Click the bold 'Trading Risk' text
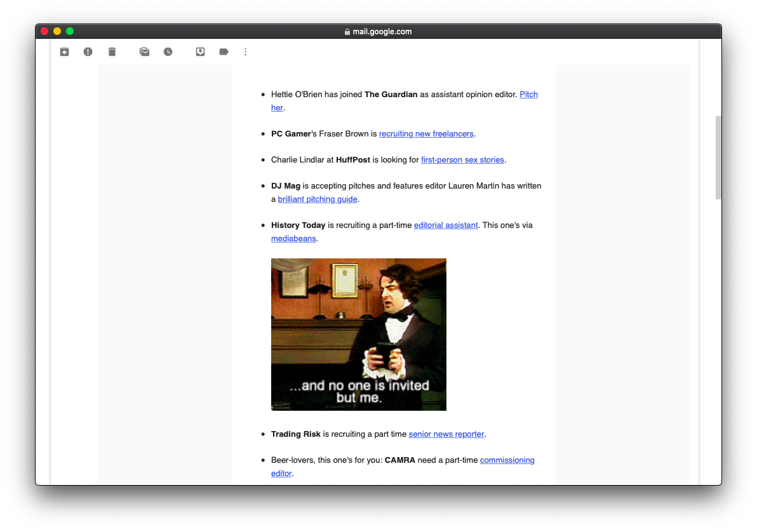 (296, 434)
